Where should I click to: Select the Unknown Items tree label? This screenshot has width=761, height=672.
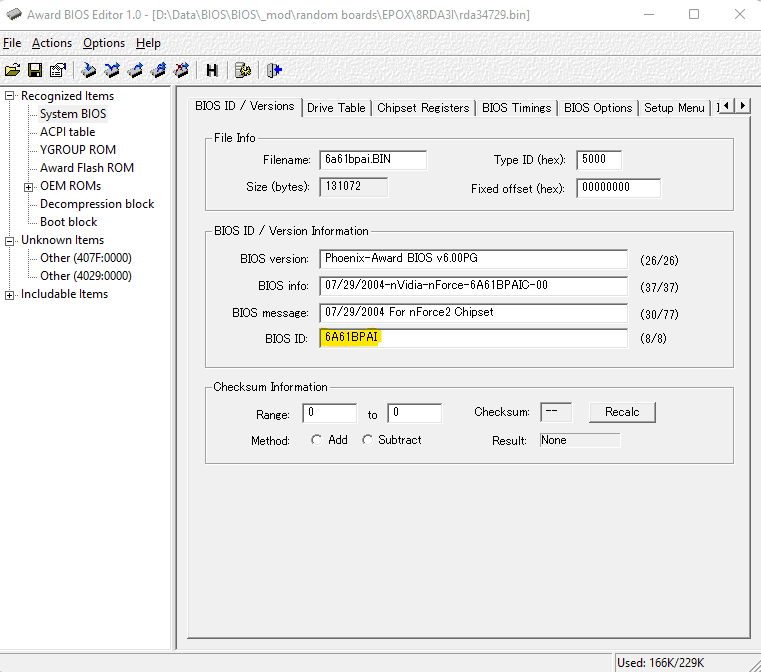(x=62, y=240)
